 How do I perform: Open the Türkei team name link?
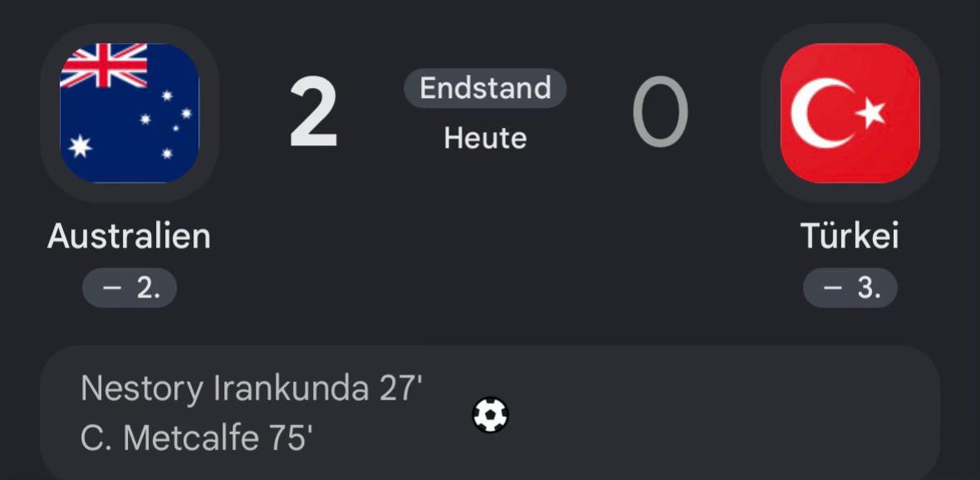[x=850, y=236]
